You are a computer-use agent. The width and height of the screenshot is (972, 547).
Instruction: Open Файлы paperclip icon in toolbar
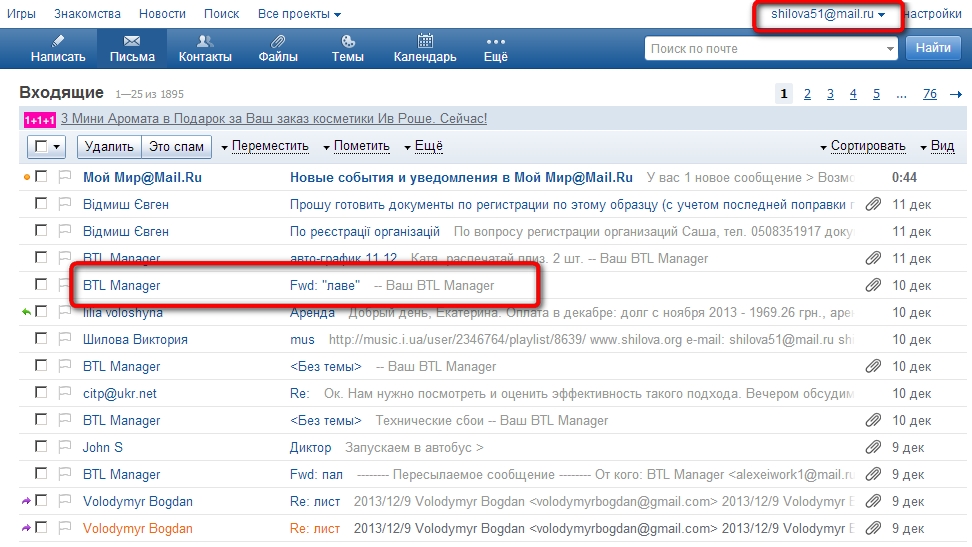277,41
